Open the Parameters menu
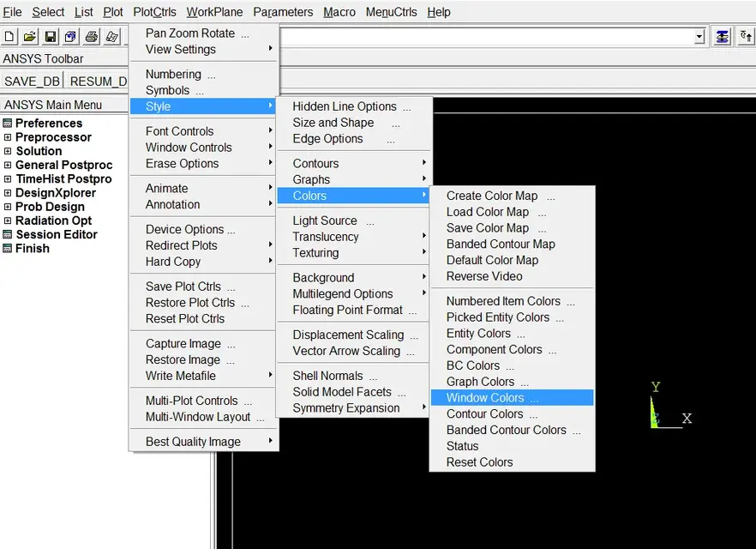 [283, 12]
